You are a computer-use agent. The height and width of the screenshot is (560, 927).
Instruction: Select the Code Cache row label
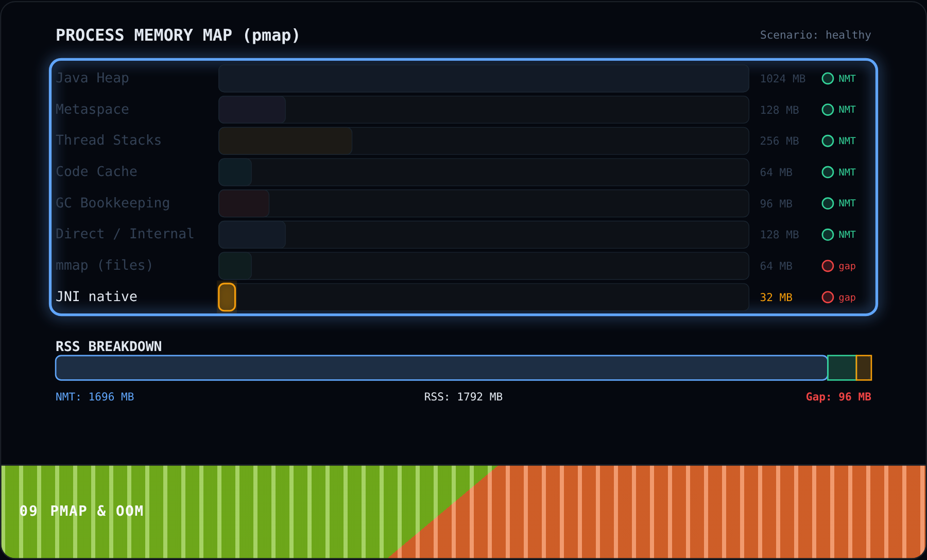(96, 172)
